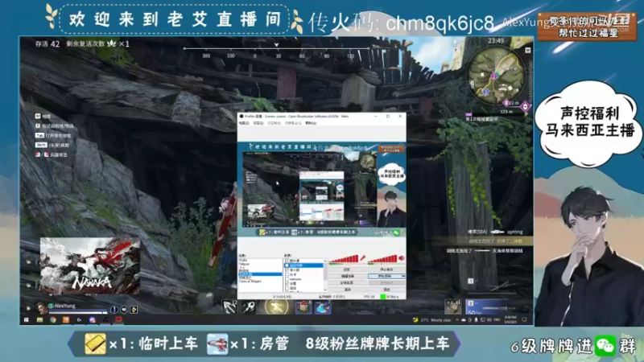This screenshot has width=644, height=362.
Task: Click the taskbar clock
Action: [x=510, y=319]
